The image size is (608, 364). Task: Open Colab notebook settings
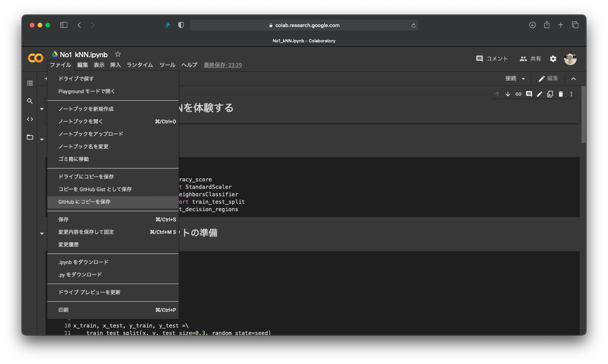pyautogui.click(x=553, y=58)
